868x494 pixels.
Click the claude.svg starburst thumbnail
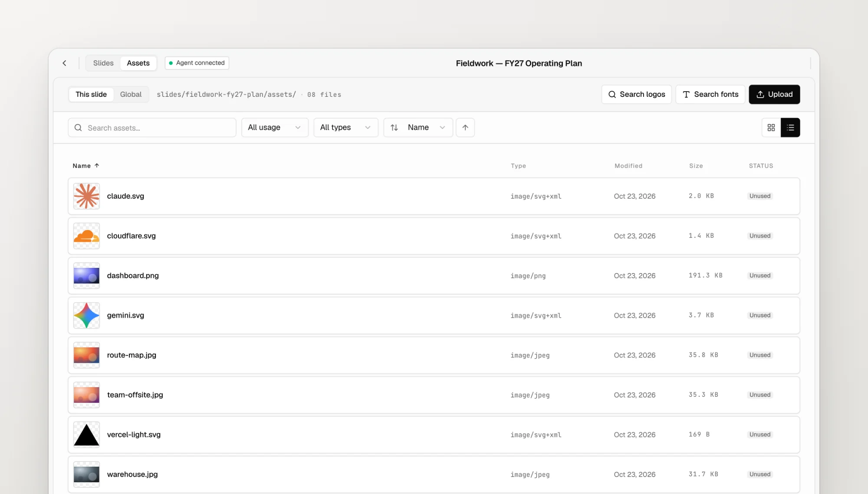coord(86,196)
